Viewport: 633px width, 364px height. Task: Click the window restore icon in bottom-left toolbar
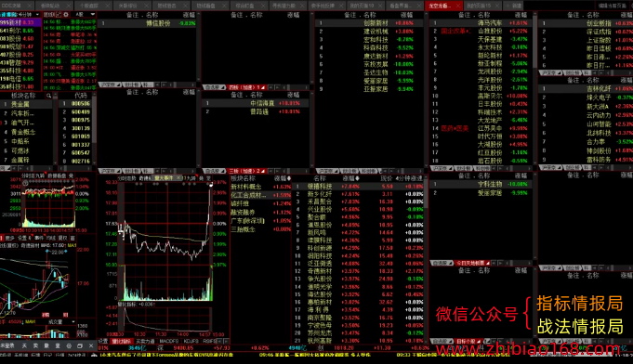tap(80, 345)
